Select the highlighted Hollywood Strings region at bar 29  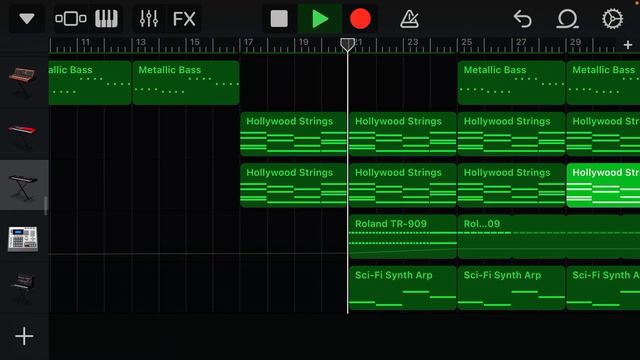pyautogui.click(x=603, y=185)
